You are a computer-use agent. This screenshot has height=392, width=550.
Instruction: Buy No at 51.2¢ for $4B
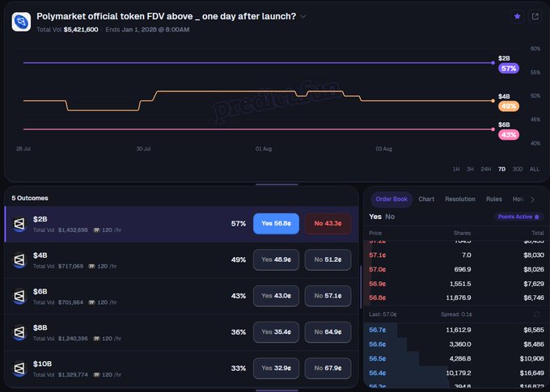click(328, 259)
